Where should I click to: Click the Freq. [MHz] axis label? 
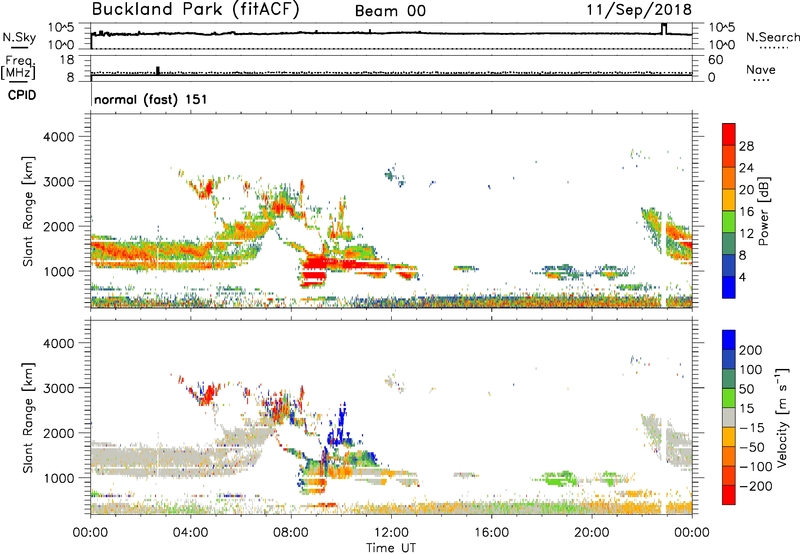click(x=19, y=68)
